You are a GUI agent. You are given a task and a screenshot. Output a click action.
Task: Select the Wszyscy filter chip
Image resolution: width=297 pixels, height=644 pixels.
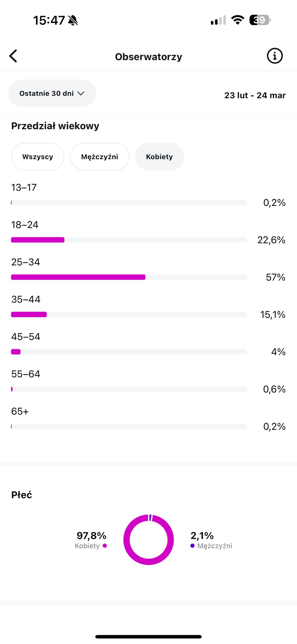(x=38, y=157)
